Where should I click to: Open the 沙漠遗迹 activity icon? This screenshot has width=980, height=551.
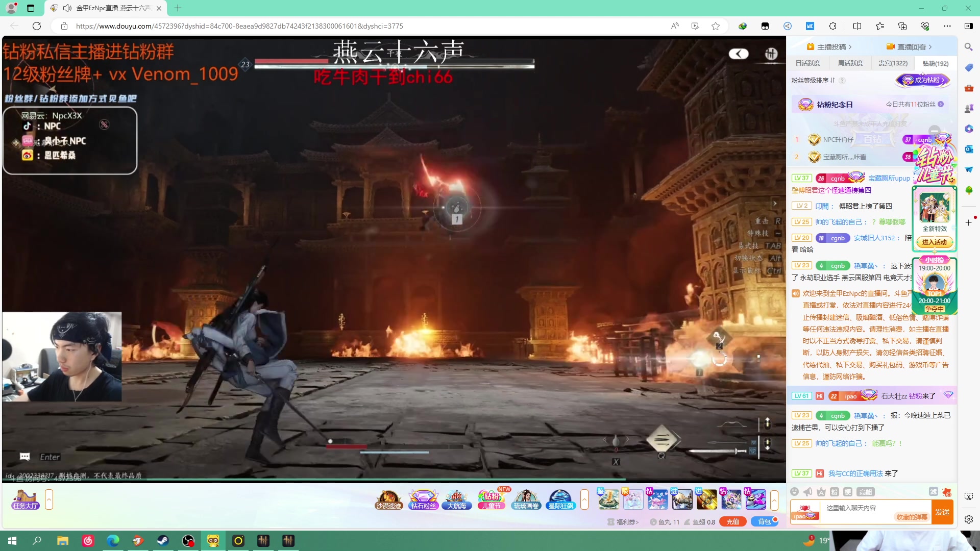point(389,499)
